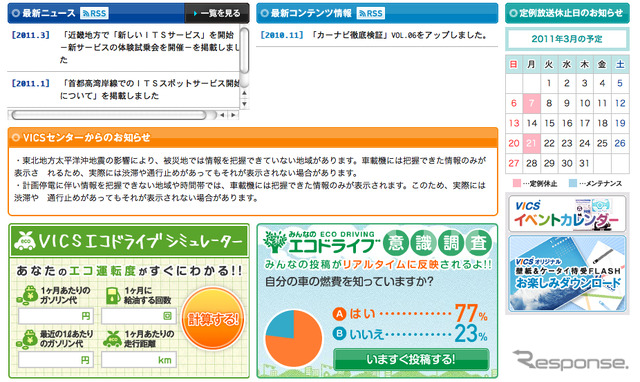640x382 pixels.
Task: Click the 1ヶ月あたりの走行距離 km input field
Action: pyautogui.click(x=139, y=360)
